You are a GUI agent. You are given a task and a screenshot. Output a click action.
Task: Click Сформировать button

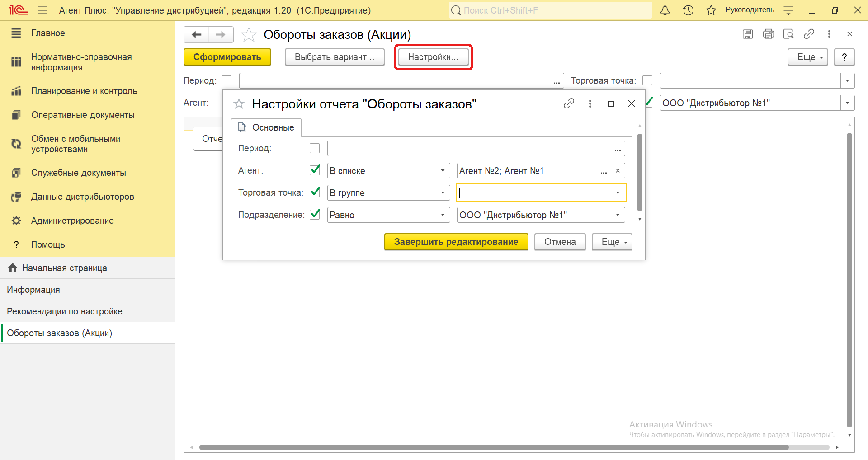(x=227, y=57)
